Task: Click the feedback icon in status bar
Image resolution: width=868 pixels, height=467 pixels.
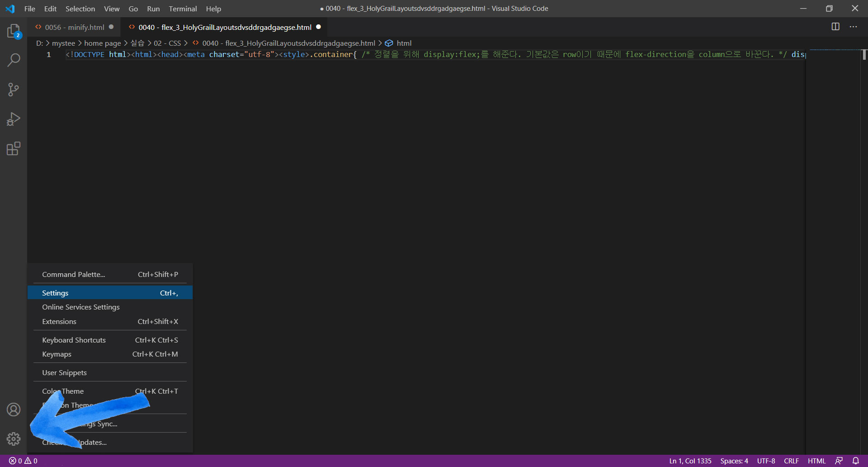Action: click(839, 461)
